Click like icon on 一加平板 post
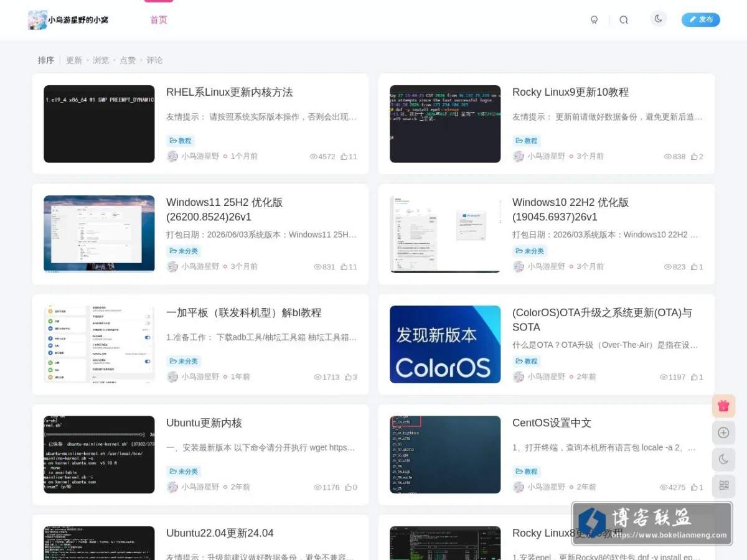 (348, 377)
